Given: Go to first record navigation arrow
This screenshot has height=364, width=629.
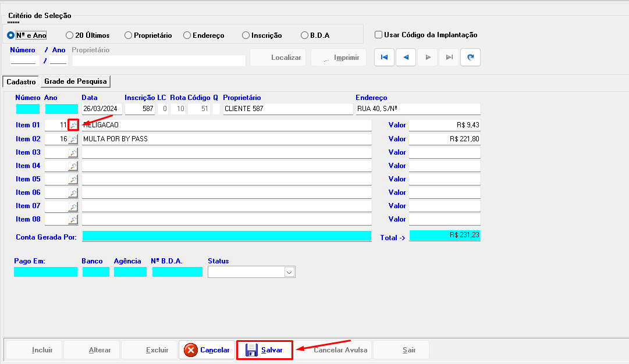Looking at the screenshot, I should point(384,58).
